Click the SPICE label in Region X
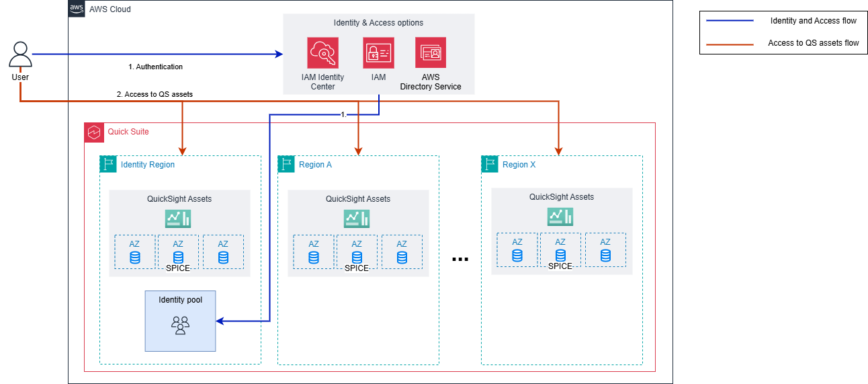 [560, 266]
